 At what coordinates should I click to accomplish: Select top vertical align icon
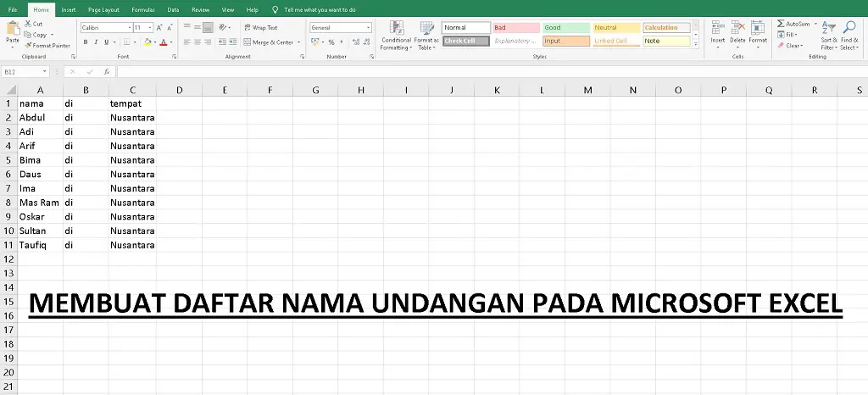[x=187, y=27]
